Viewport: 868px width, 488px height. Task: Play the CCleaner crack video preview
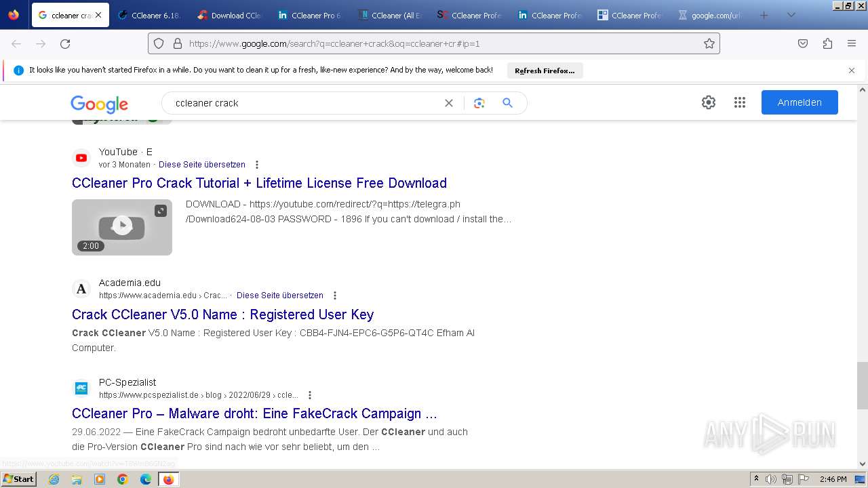(122, 227)
